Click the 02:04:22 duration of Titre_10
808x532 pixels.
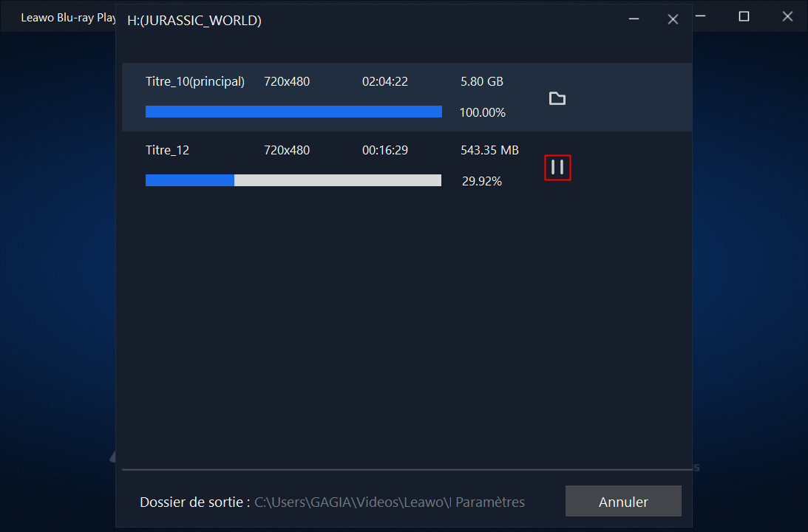pyautogui.click(x=385, y=81)
